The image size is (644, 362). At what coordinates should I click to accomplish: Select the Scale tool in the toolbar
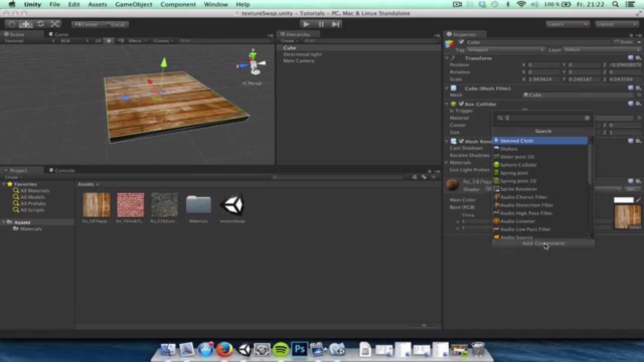pos(54,24)
